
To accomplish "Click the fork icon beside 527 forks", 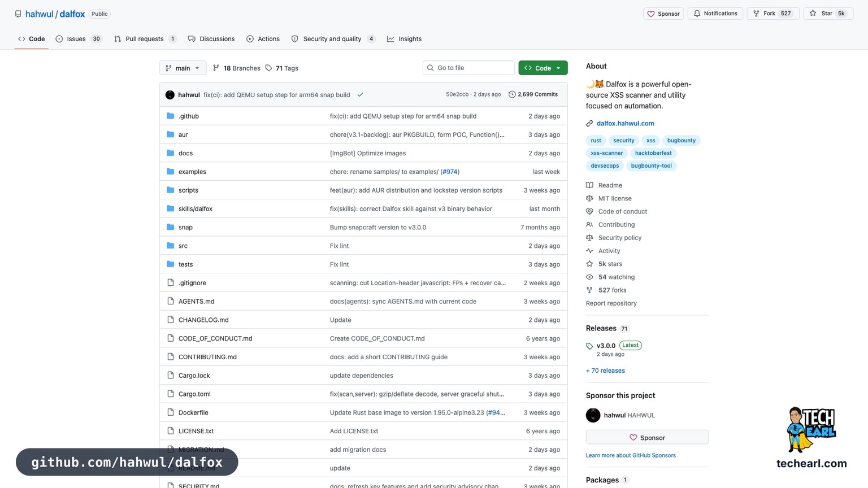I will pyautogui.click(x=589, y=290).
